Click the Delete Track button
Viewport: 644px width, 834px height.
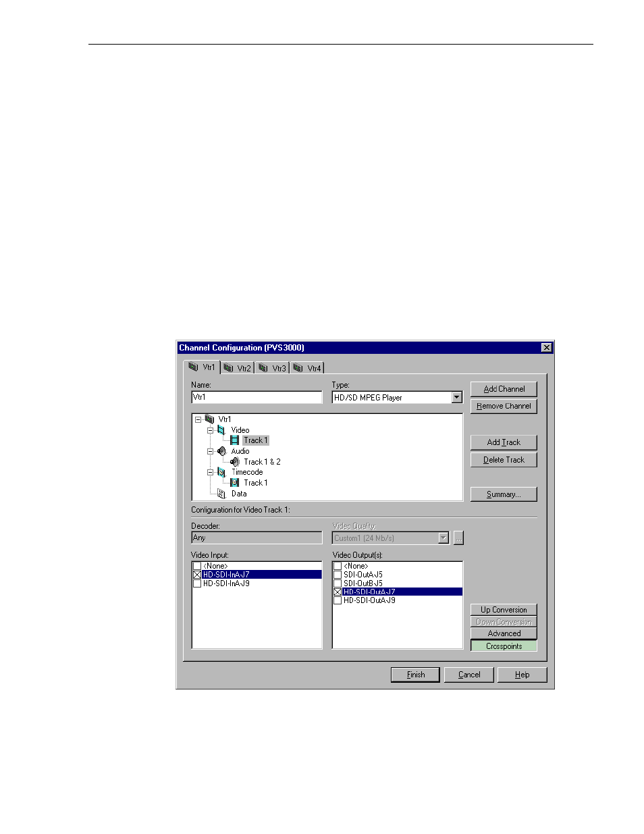point(504,460)
